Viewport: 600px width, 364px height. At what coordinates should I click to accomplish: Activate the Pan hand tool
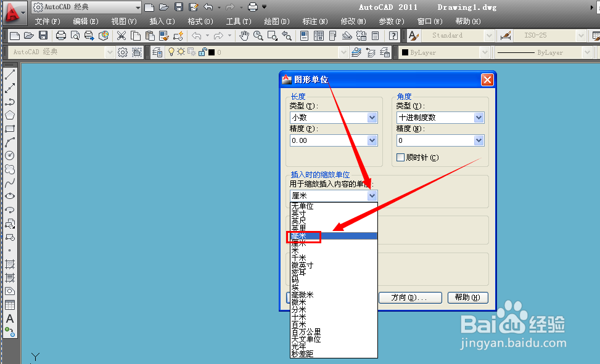pyautogui.click(x=244, y=36)
